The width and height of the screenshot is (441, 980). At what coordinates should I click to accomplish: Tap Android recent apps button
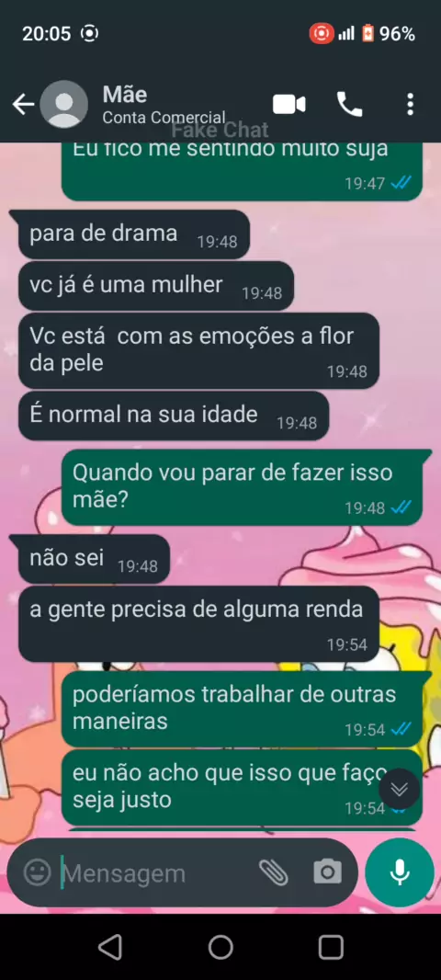point(331,948)
